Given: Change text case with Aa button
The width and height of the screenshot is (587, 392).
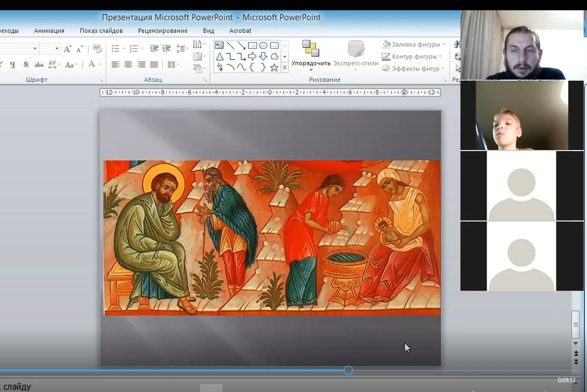Looking at the screenshot, I should (71, 65).
